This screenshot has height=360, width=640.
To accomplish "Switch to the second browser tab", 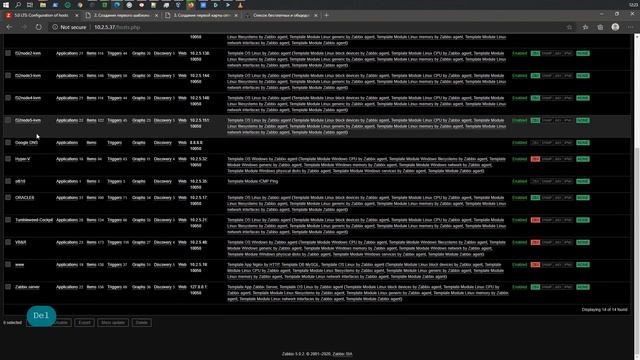I will pyautogui.click(x=122, y=15).
